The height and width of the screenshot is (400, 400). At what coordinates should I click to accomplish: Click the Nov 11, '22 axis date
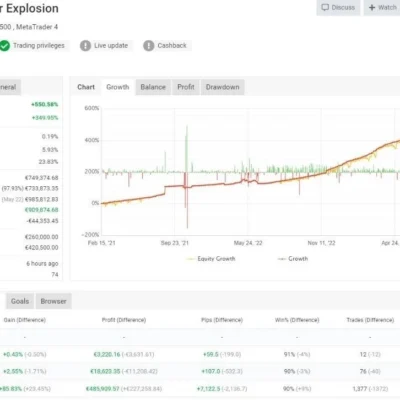click(x=321, y=243)
